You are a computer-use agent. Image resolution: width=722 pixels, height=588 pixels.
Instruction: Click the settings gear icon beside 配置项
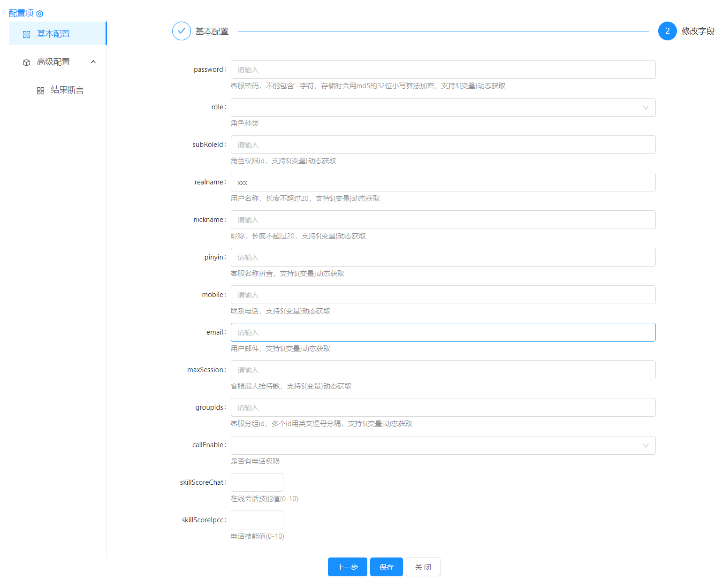[40, 14]
